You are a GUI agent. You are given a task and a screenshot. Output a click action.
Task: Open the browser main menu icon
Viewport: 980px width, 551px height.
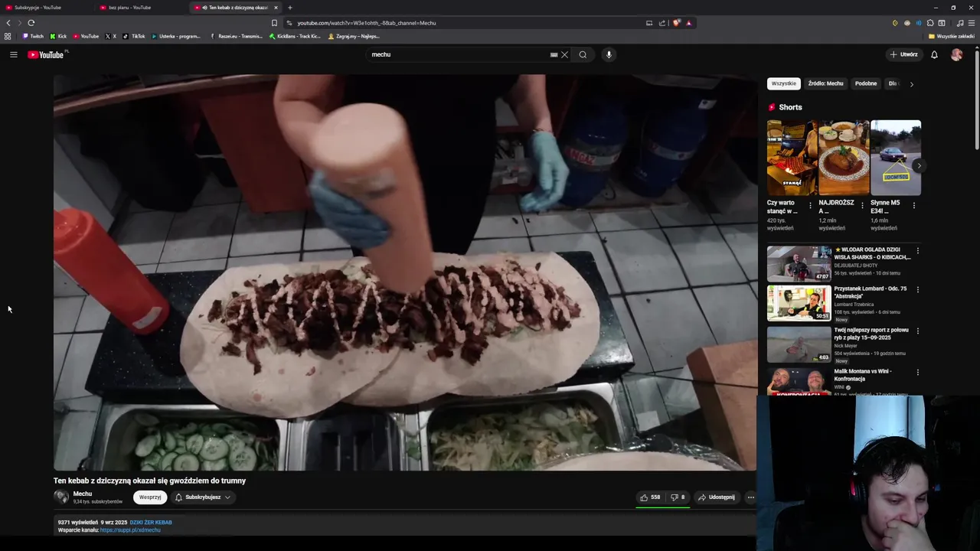(972, 23)
